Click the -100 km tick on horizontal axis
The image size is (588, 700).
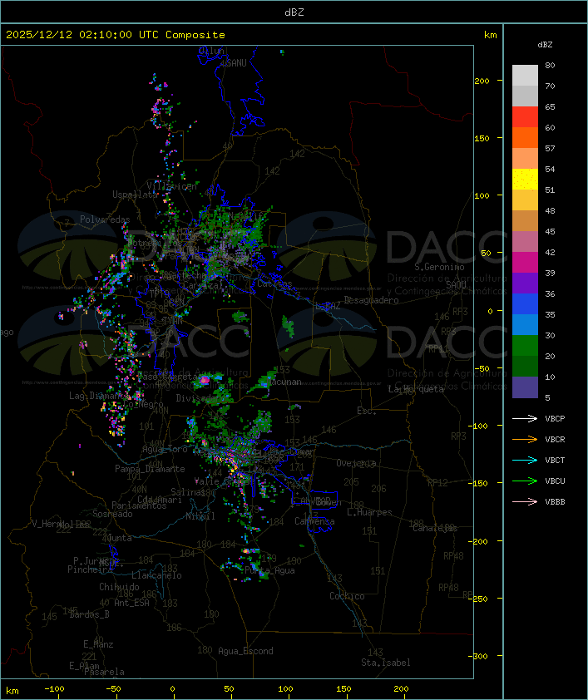(54, 689)
